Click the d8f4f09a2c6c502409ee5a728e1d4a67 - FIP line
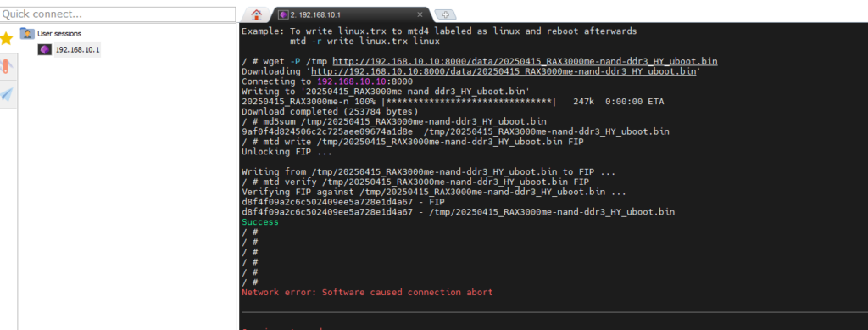Screen dimensions: 868x330 [x=342, y=202]
